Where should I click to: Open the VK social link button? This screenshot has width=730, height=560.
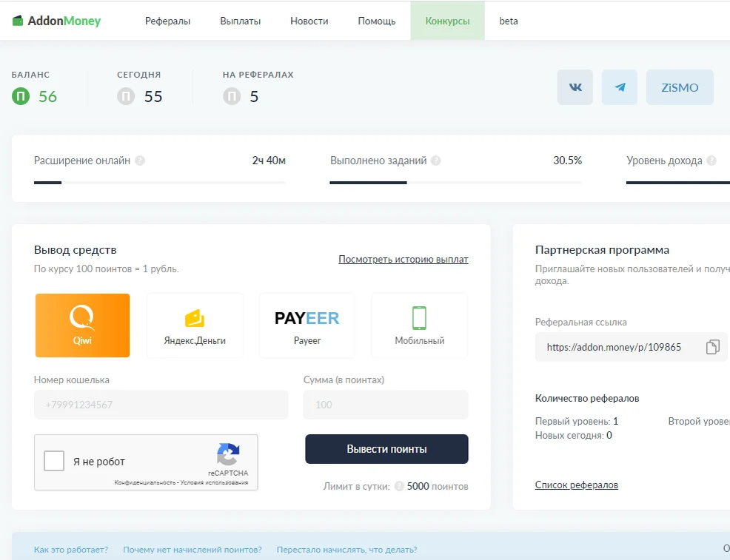pyautogui.click(x=575, y=87)
